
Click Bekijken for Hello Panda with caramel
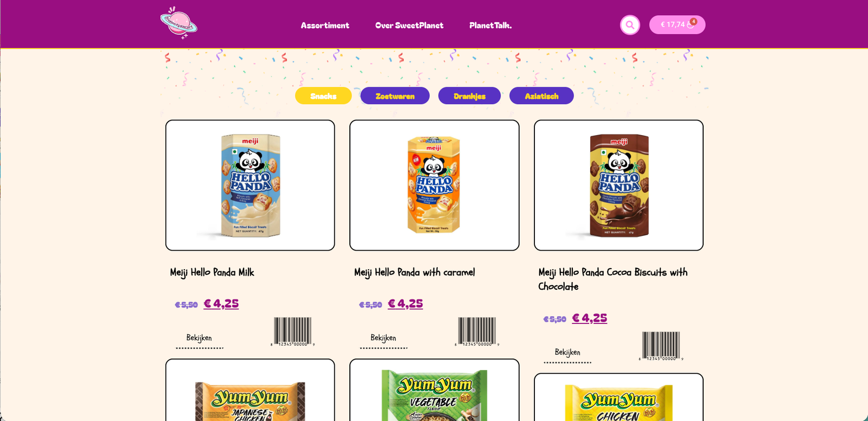click(x=383, y=338)
